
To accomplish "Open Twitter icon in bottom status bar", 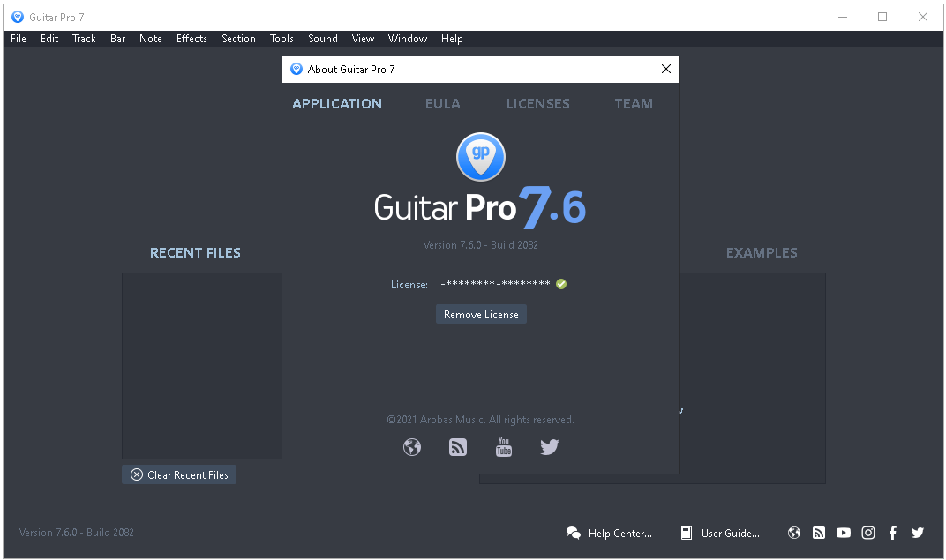I will [x=918, y=533].
